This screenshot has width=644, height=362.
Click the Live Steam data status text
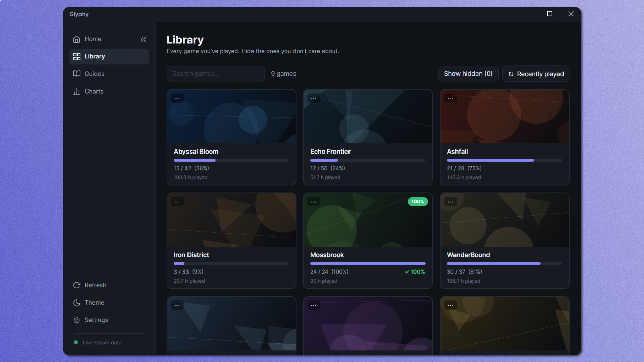[102, 343]
